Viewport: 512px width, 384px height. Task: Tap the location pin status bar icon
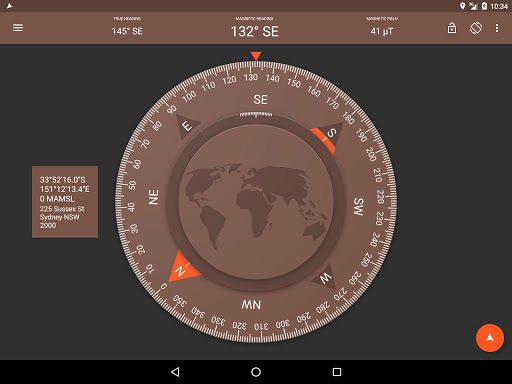[462, 6]
